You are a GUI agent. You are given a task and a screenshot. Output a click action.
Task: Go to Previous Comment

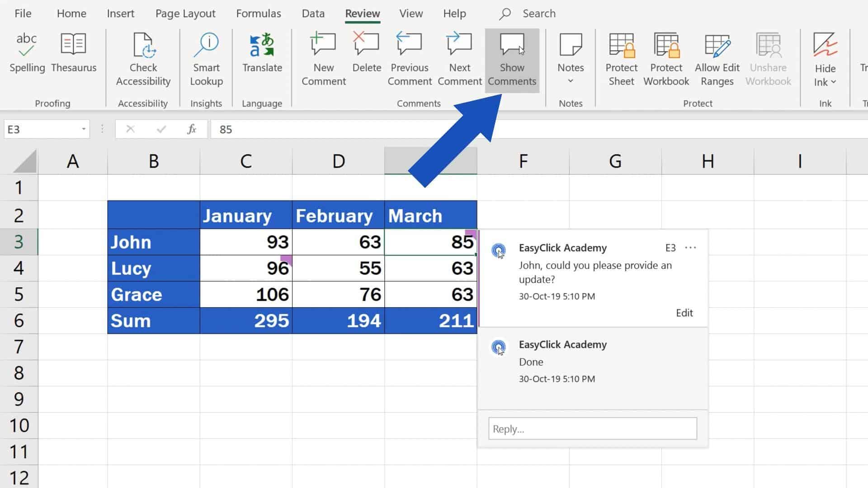(410, 60)
